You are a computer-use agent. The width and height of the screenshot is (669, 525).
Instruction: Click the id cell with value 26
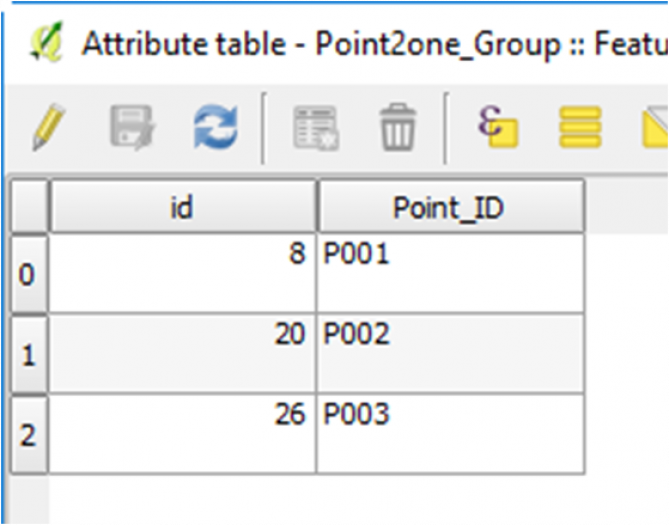(x=183, y=434)
